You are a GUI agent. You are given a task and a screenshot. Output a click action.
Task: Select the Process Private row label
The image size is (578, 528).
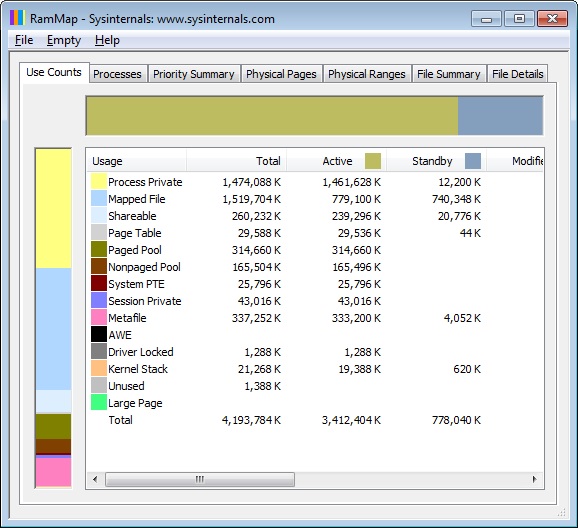145,182
